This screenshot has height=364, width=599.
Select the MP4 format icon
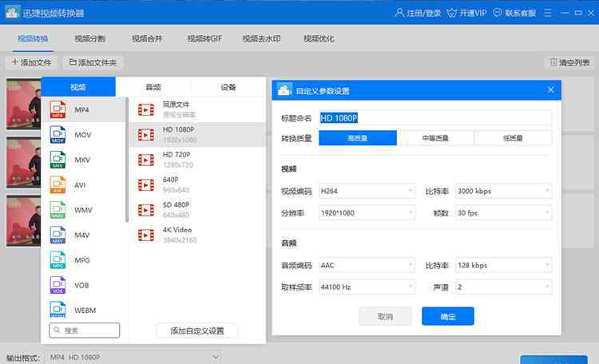58,110
